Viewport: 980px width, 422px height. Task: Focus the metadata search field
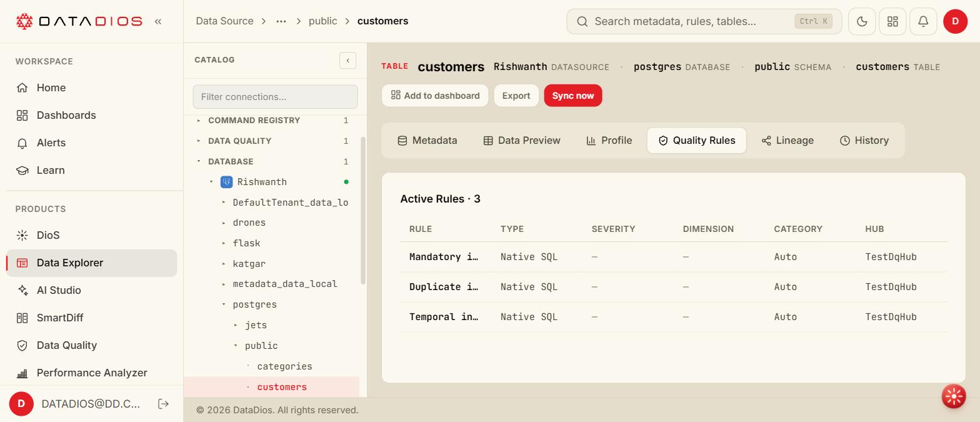(704, 21)
